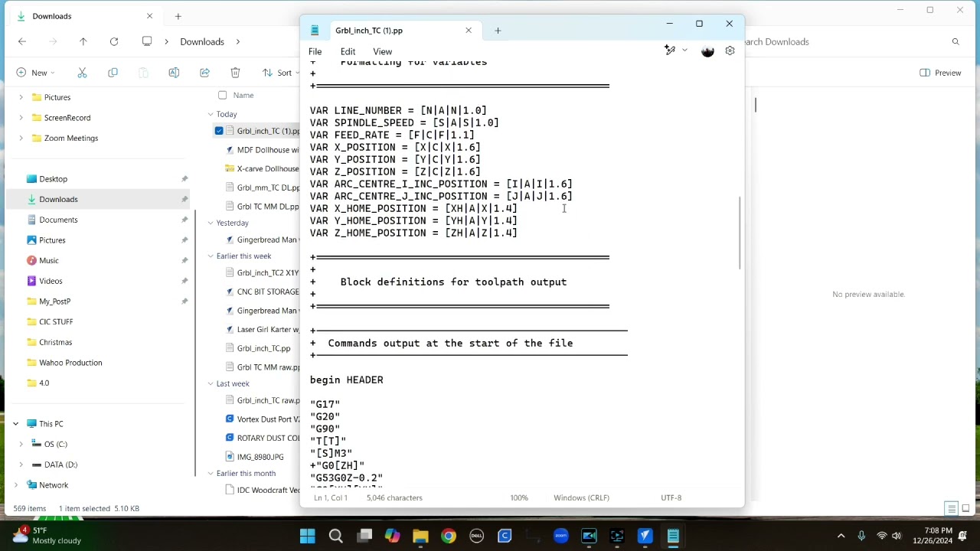Uncheck the Grbl_inch_TC (1).pp file checkbox
Viewport: 980px width, 551px height.
point(219,131)
